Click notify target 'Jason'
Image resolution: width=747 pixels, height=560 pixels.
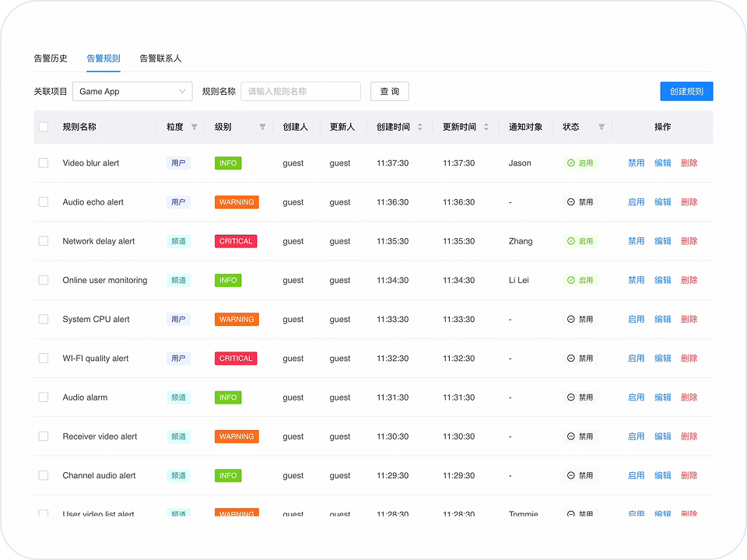tap(520, 163)
